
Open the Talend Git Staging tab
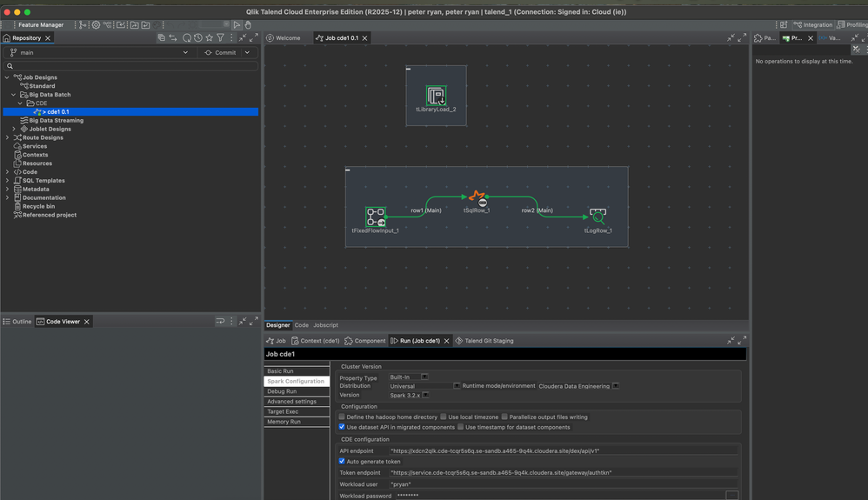pos(484,341)
